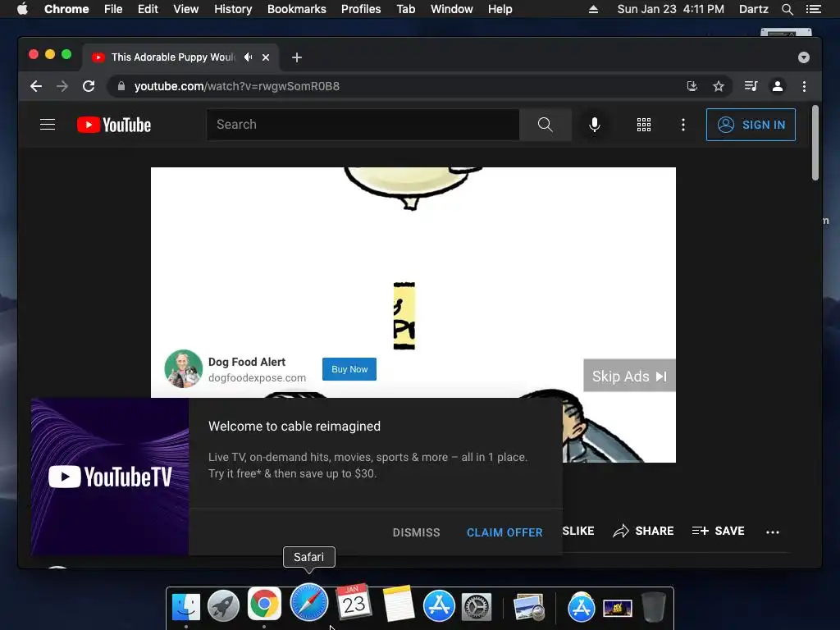Click the Buy Now ad button
This screenshot has height=630, width=840.
349,369
